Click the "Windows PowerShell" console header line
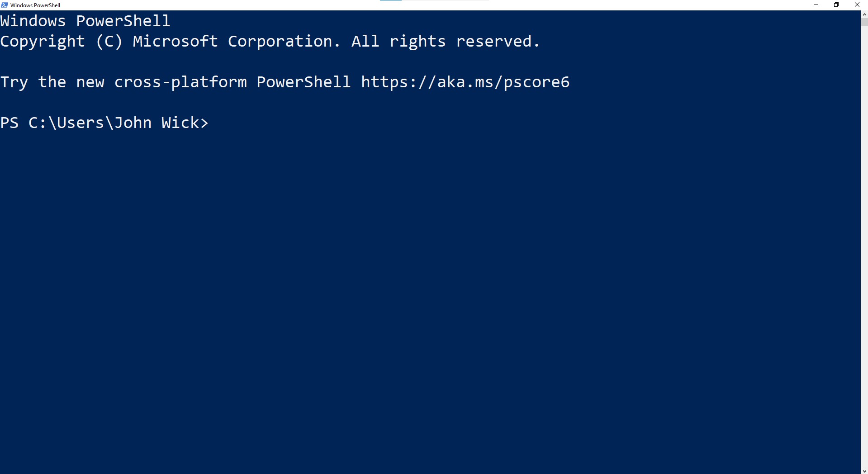The height and width of the screenshot is (474, 868). (85, 21)
